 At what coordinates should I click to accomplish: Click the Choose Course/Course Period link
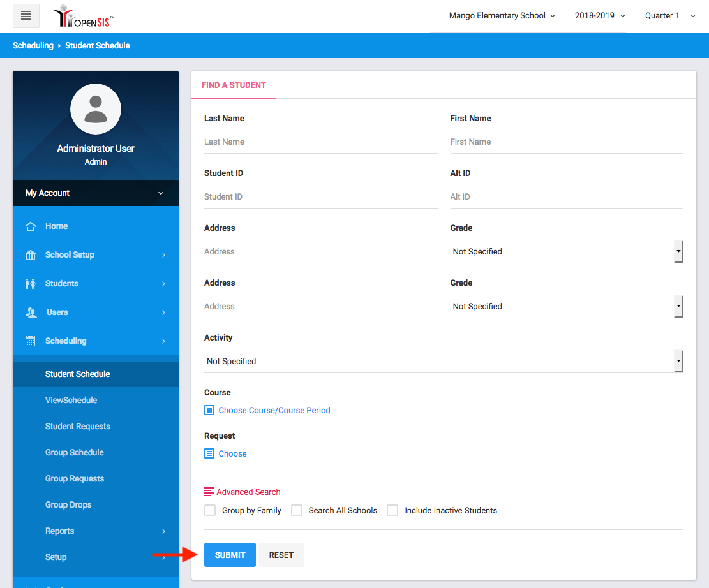[x=274, y=410]
